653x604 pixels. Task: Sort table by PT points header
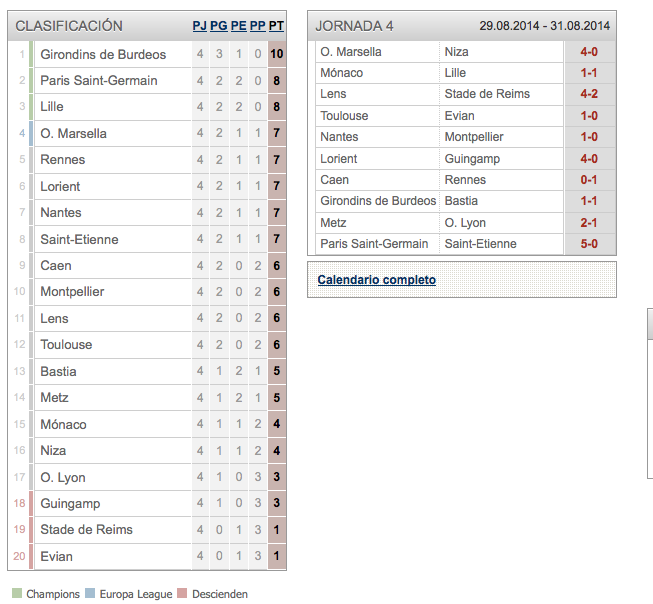(276, 26)
